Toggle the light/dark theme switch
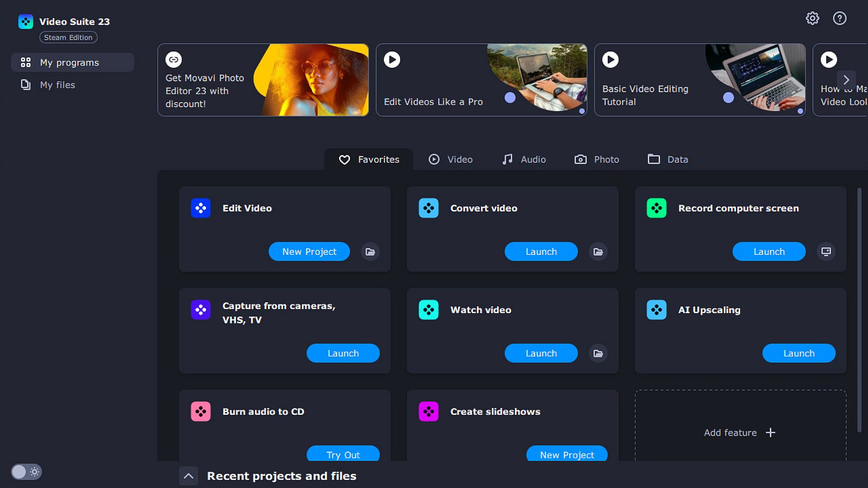This screenshot has height=488, width=868. (x=26, y=472)
